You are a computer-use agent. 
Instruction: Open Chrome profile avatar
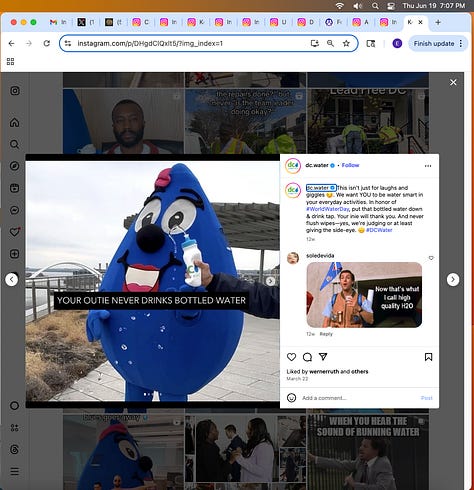pyautogui.click(x=397, y=43)
